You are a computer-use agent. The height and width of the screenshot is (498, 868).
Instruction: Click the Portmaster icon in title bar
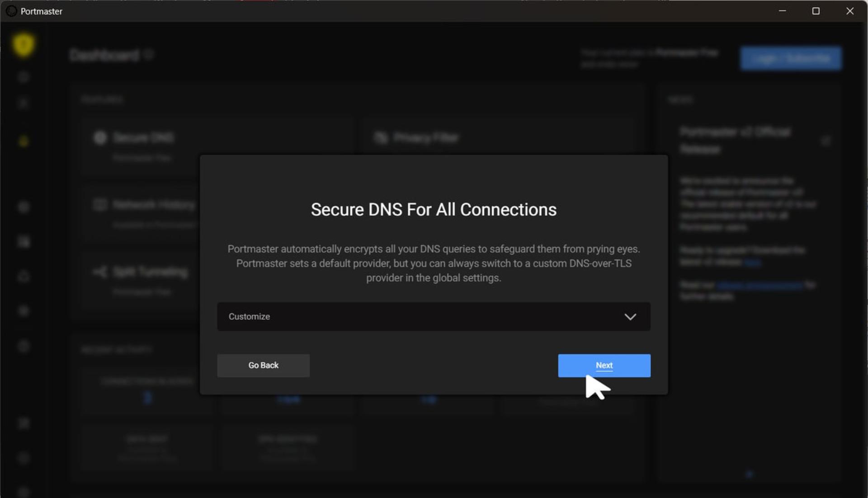tap(11, 11)
